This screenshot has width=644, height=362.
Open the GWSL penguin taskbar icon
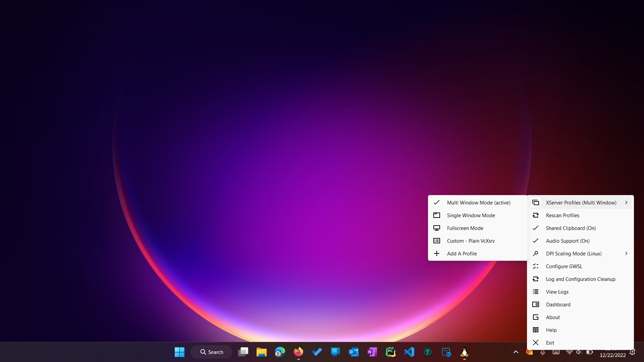coord(464,352)
